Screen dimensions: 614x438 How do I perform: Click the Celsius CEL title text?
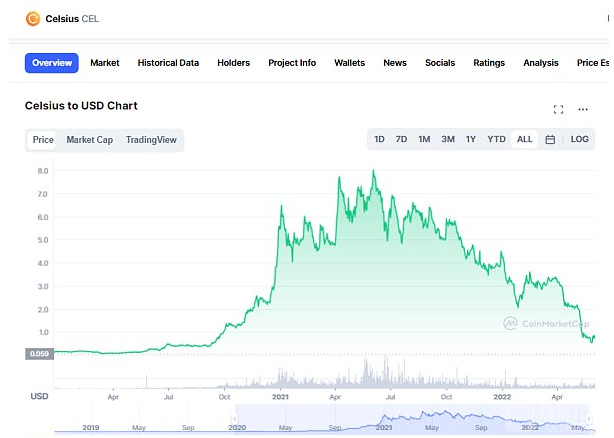click(x=72, y=19)
